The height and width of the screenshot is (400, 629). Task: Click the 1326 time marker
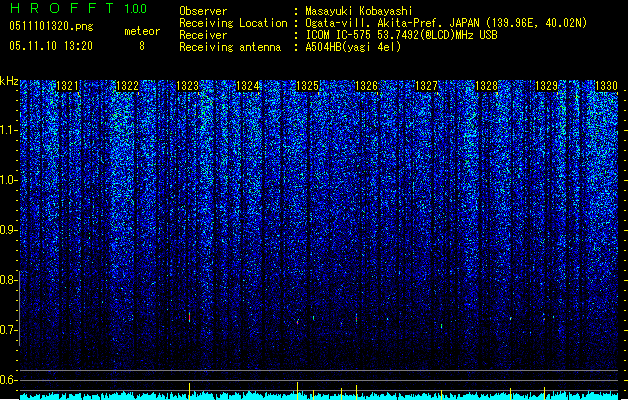click(x=367, y=86)
